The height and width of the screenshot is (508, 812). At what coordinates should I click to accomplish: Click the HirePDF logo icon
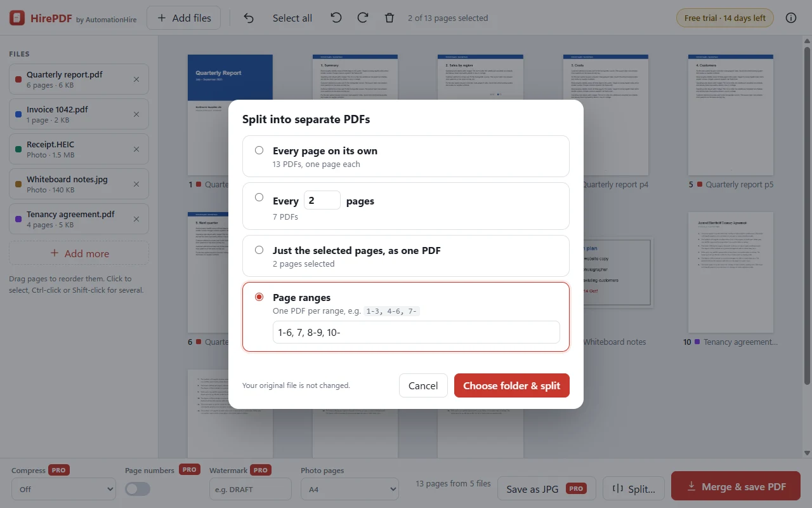17,18
